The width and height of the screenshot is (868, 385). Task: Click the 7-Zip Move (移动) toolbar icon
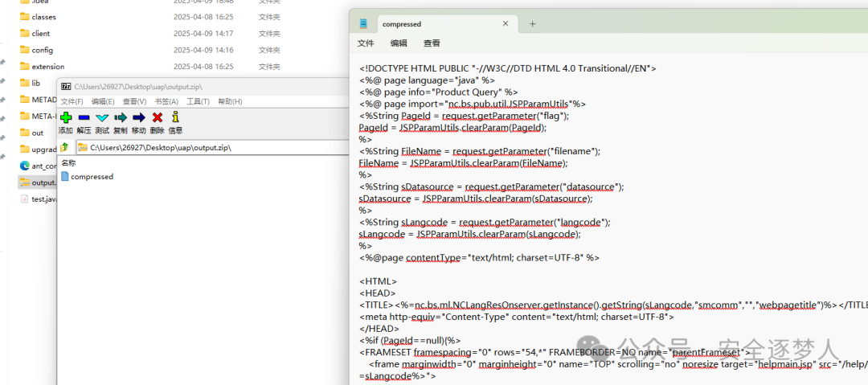139,117
